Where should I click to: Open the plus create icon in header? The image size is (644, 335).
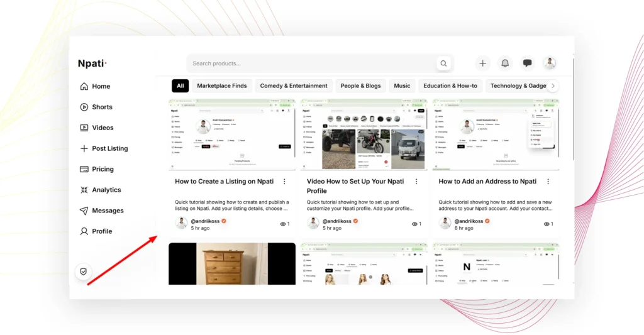click(x=482, y=63)
